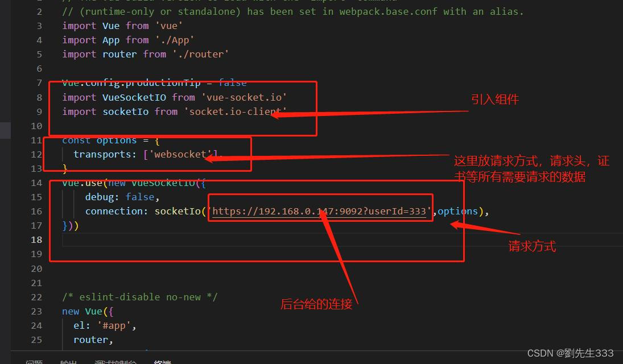Select the 输出 (Output) panel tab

point(68,361)
